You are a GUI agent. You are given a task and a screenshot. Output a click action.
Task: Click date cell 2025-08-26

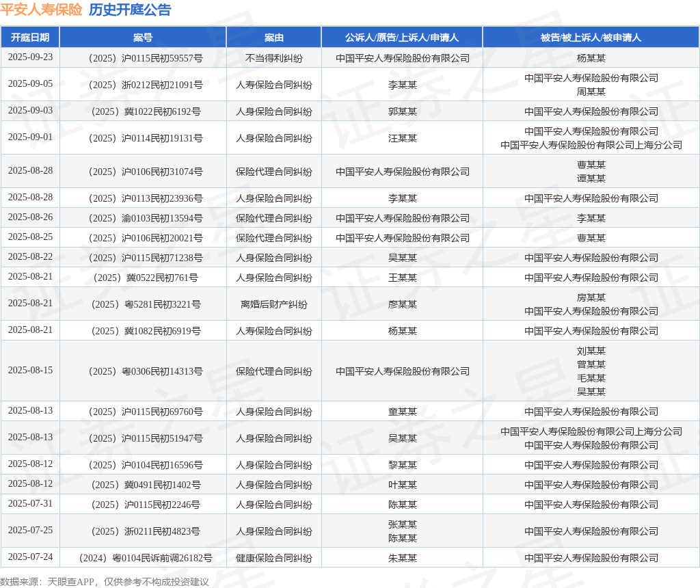click(x=30, y=217)
